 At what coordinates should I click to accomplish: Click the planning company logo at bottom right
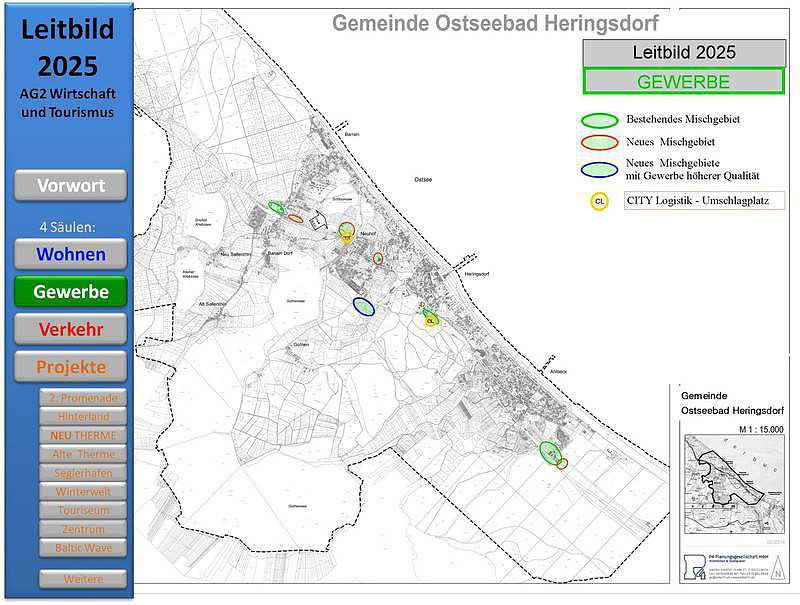688,564
